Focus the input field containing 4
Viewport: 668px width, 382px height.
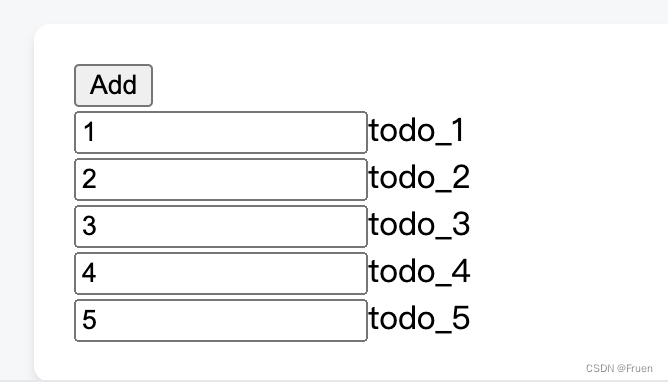tap(221, 273)
